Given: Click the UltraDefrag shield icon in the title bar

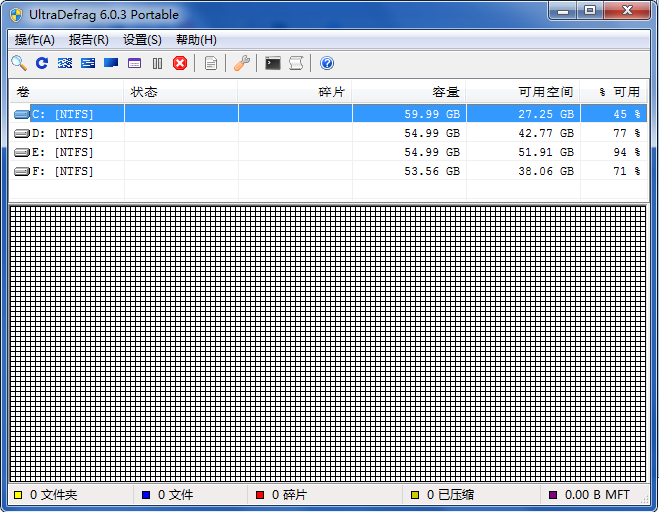Looking at the screenshot, I should click(x=16, y=15).
